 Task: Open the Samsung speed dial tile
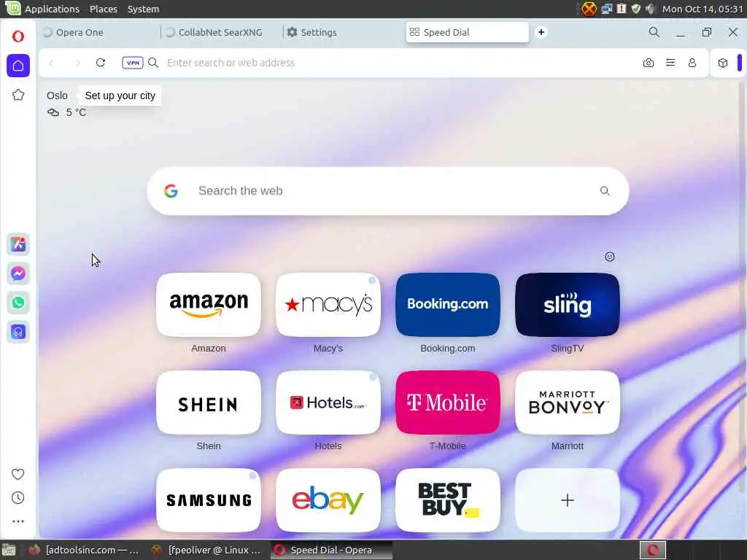[209, 500]
